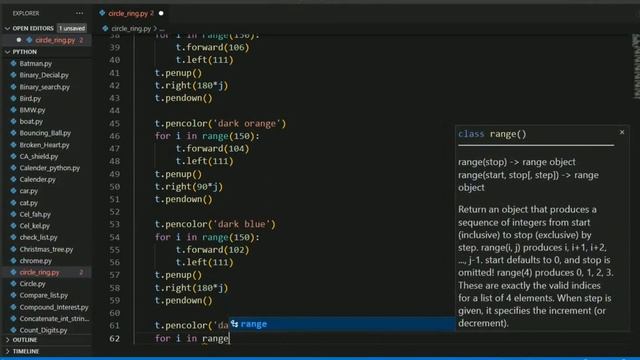Accept the range autocomplete suggestion
This screenshot has width=640, height=360.
342,324
